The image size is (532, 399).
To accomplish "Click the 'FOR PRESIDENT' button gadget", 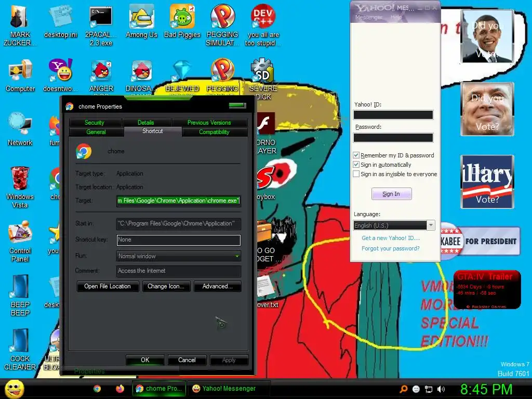I will click(x=480, y=241).
